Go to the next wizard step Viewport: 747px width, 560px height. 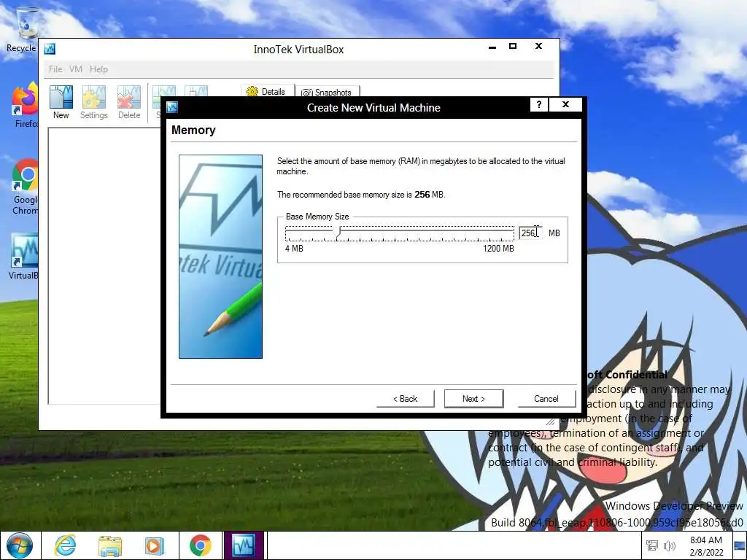point(473,399)
